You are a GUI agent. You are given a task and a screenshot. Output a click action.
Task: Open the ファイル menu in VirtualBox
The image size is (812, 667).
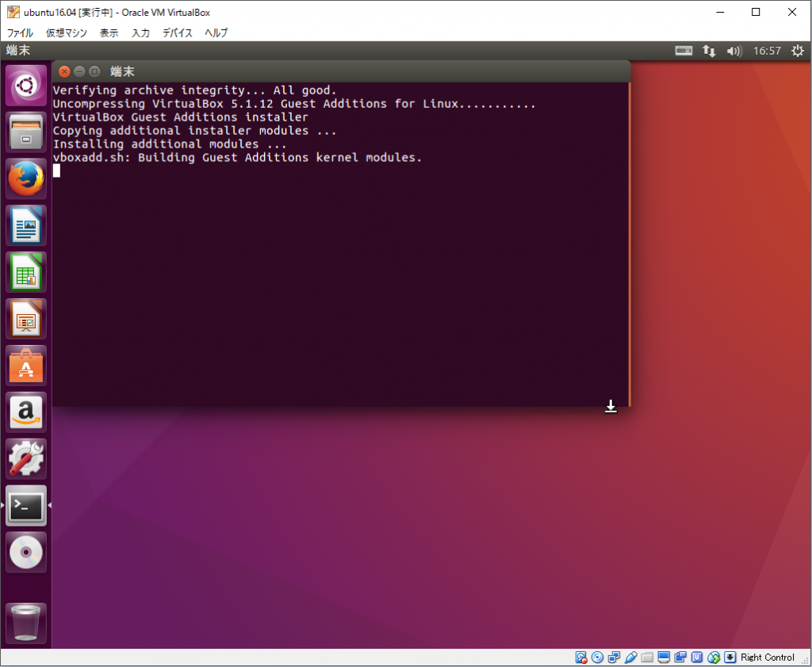click(x=20, y=33)
